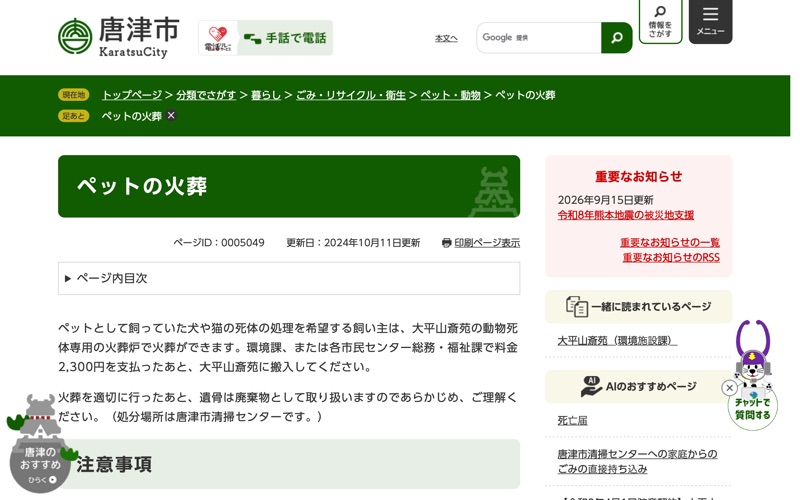Open 重要なお知らせのRSS link
This screenshot has height=500, width=800.
point(671,257)
